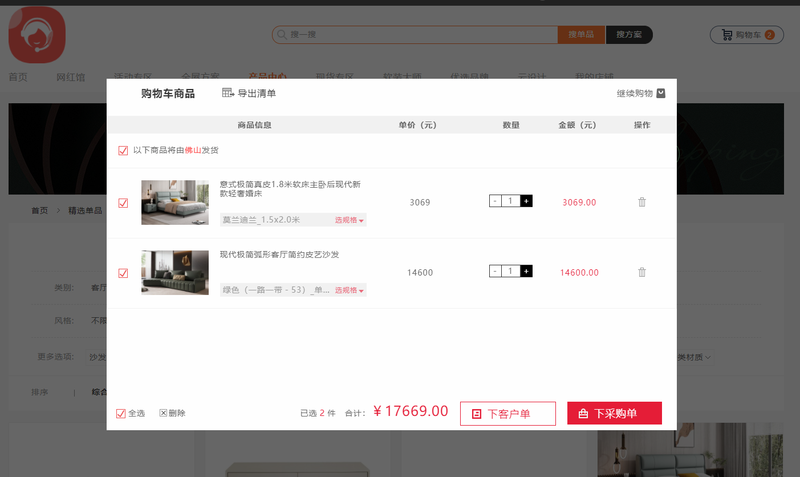Click the sofa amount 14600.00

click(x=579, y=272)
